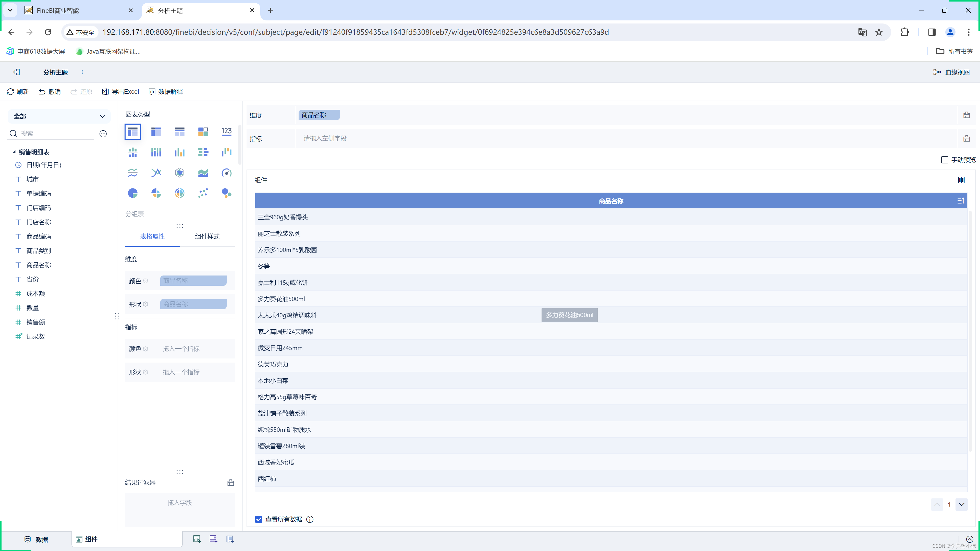Select the KPI indicator card icon (123)

pos(226,132)
